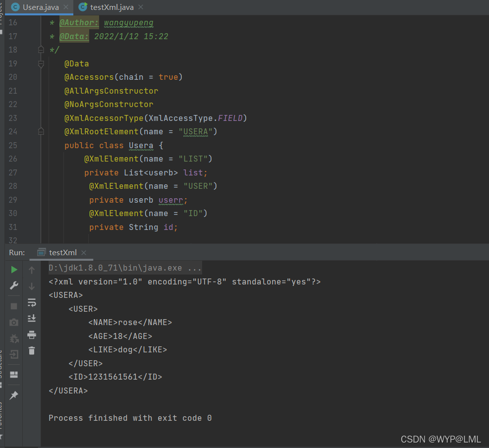
Task: Open run configuration wrench icon
Action: point(14,285)
